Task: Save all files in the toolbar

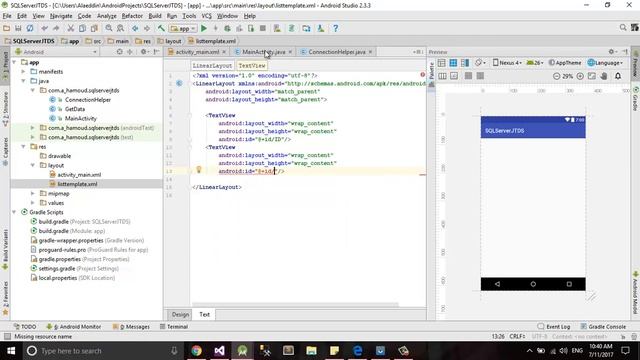Action: 18,28
